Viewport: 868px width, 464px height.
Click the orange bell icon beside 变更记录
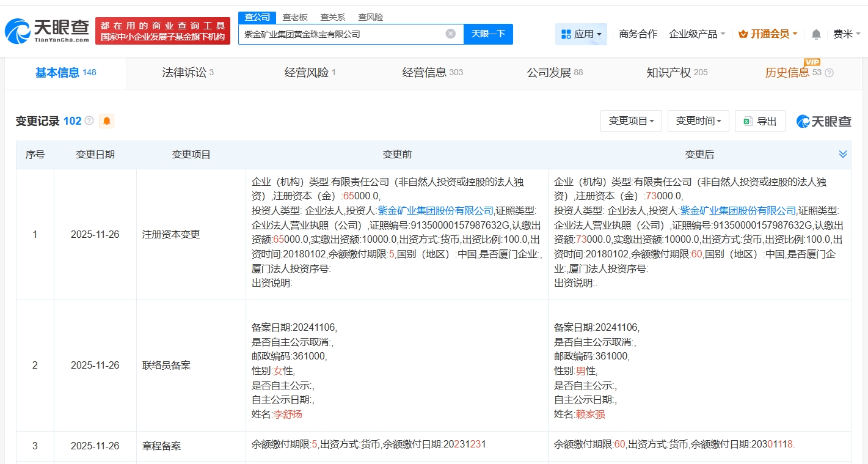coord(105,121)
